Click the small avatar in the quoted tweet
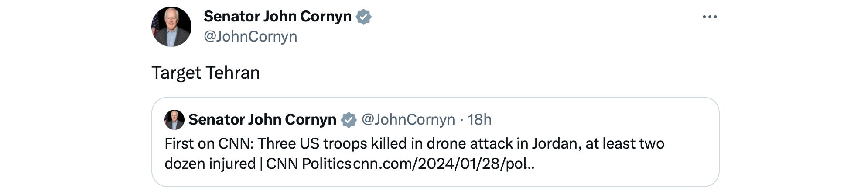Image resolution: width=868 pixels, height=195 pixels. pyautogui.click(x=174, y=119)
